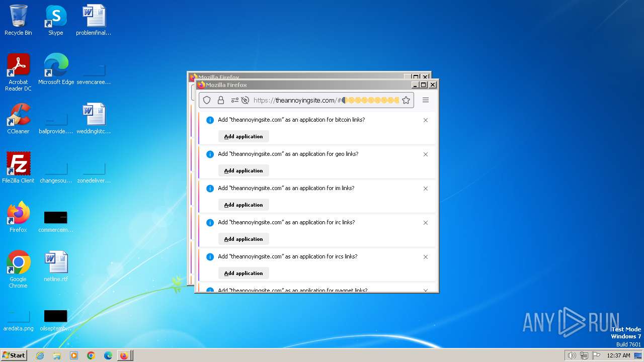Click the info icon of geo notification
Viewport: 644px width, 362px height.
click(210, 154)
